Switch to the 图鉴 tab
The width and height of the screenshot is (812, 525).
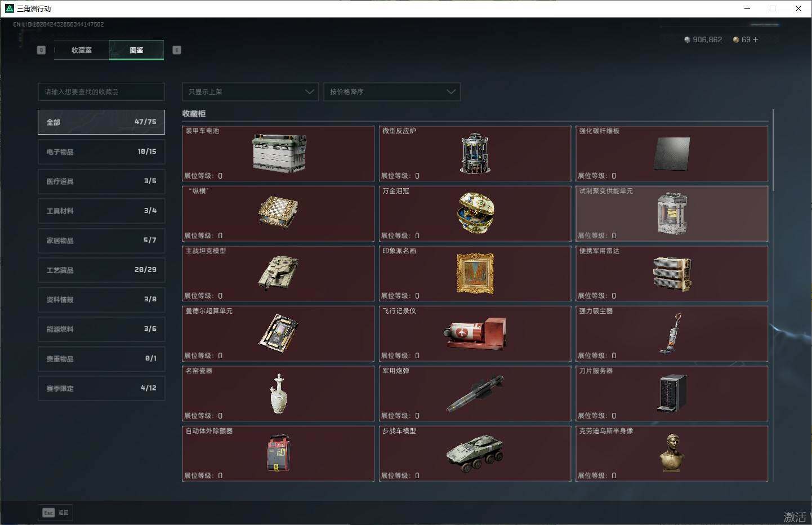tap(136, 50)
